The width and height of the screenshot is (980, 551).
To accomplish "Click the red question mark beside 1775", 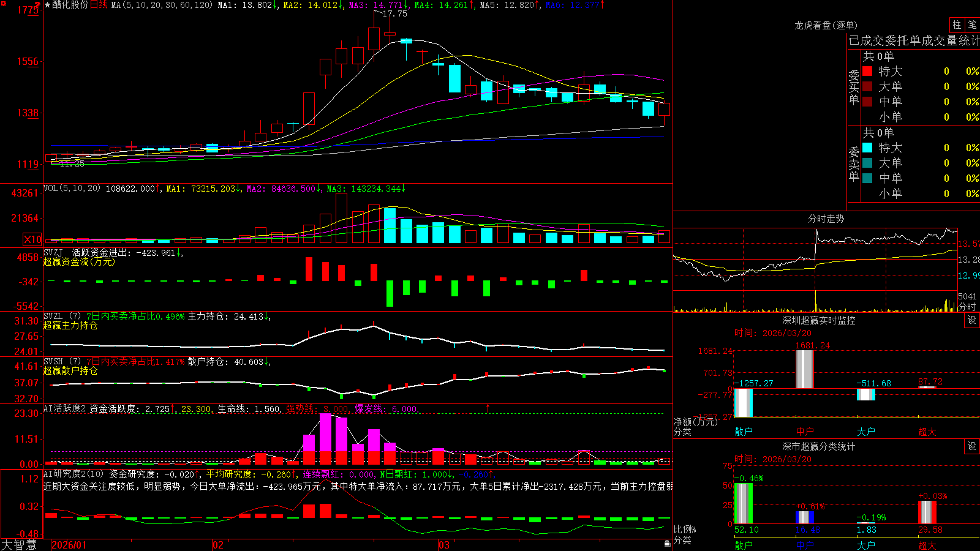I will coord(38,5).
